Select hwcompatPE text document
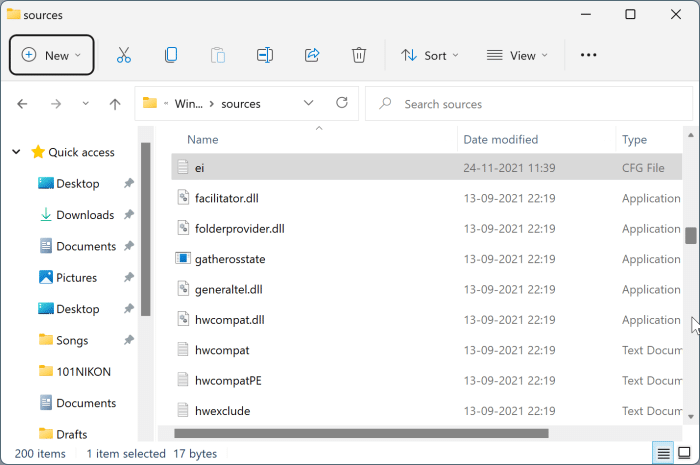Screen dimensions: 700x465 [426, 380]
